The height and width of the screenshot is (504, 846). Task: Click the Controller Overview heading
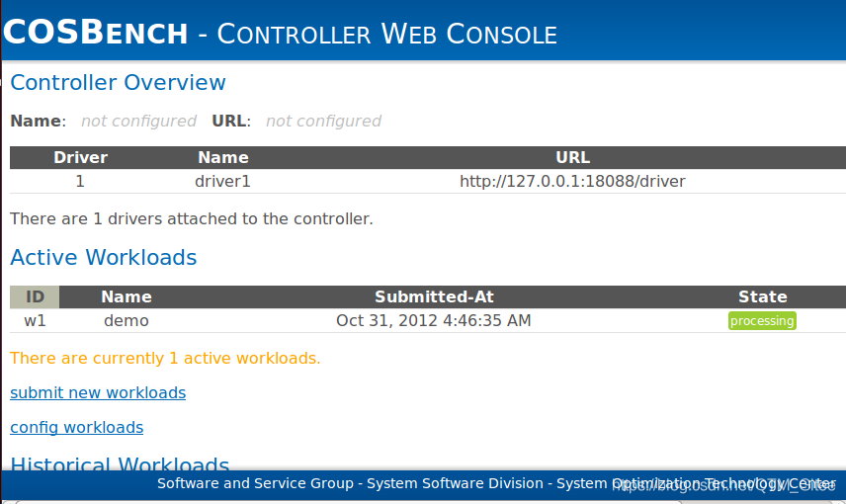click(118, 83)
